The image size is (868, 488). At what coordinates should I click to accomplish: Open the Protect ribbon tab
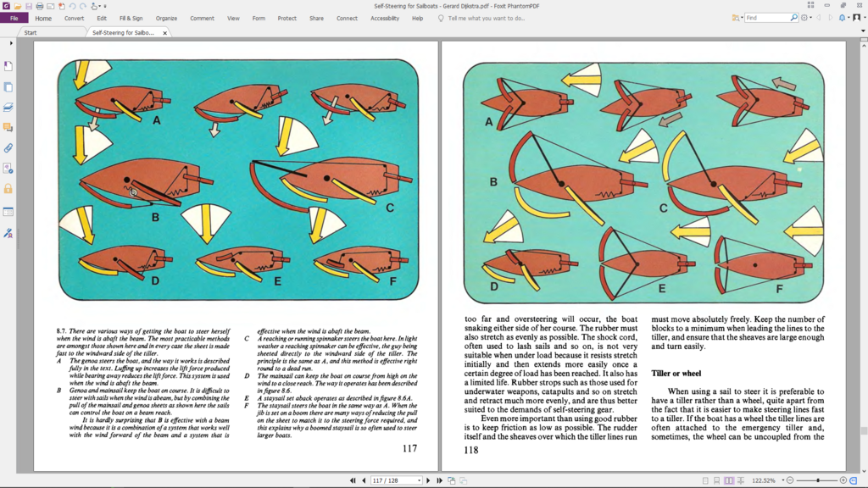click(x=287, y=19)
